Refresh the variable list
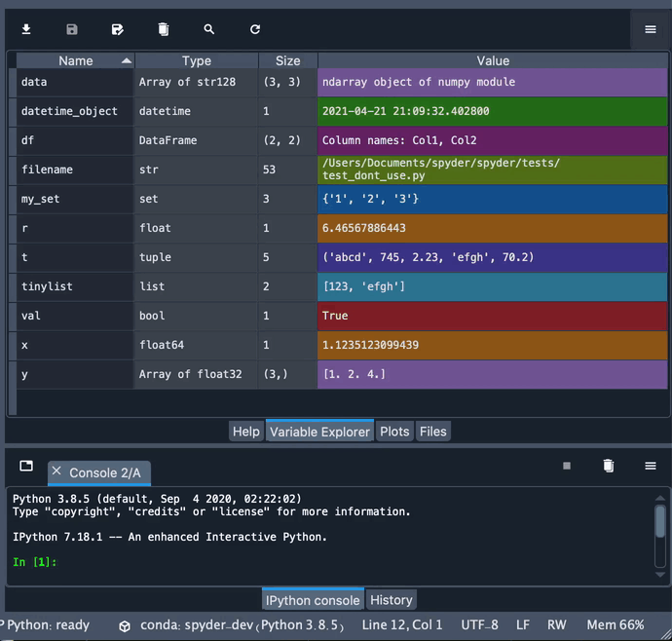Viewport: 672px width, 641px height. (255, 29)
